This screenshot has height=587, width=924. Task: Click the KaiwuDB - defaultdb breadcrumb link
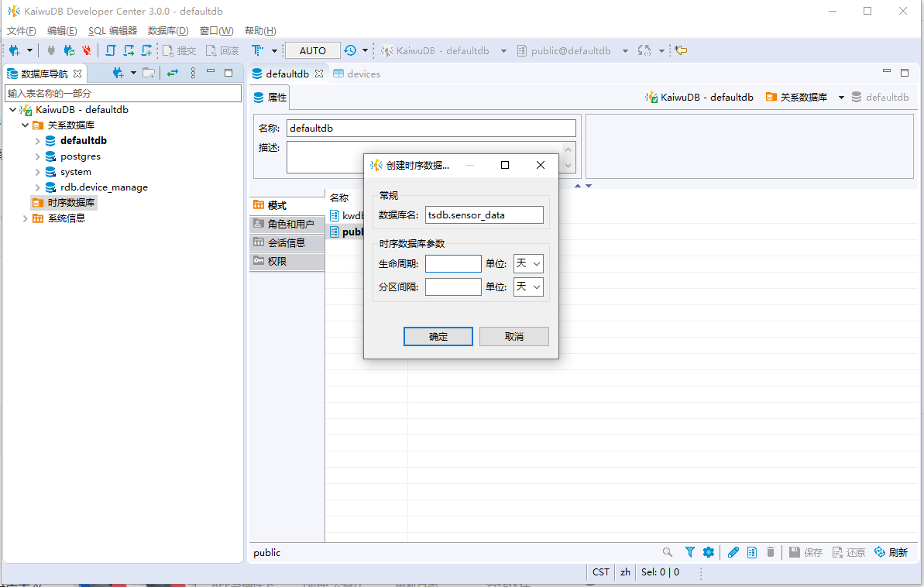point(699,98)
